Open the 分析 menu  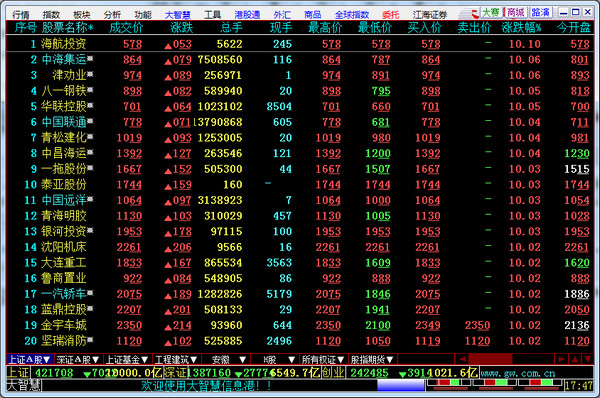click(x=112, y=15)
